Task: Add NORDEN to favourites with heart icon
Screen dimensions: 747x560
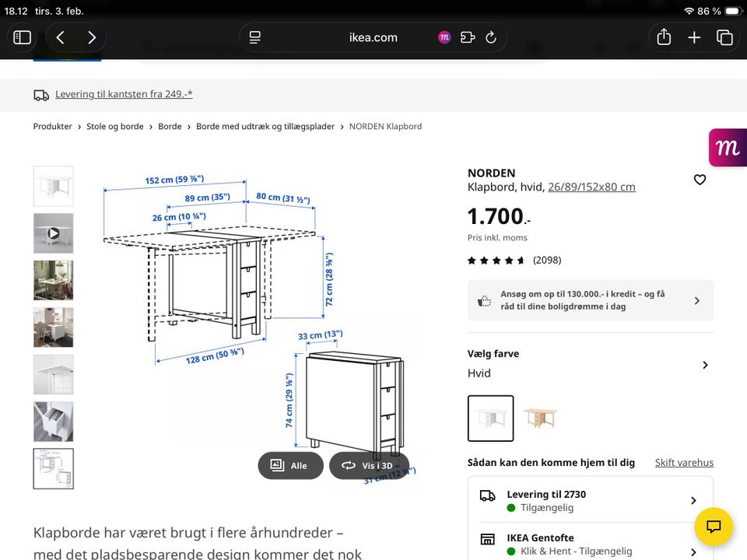Action: tap(700, 180)
